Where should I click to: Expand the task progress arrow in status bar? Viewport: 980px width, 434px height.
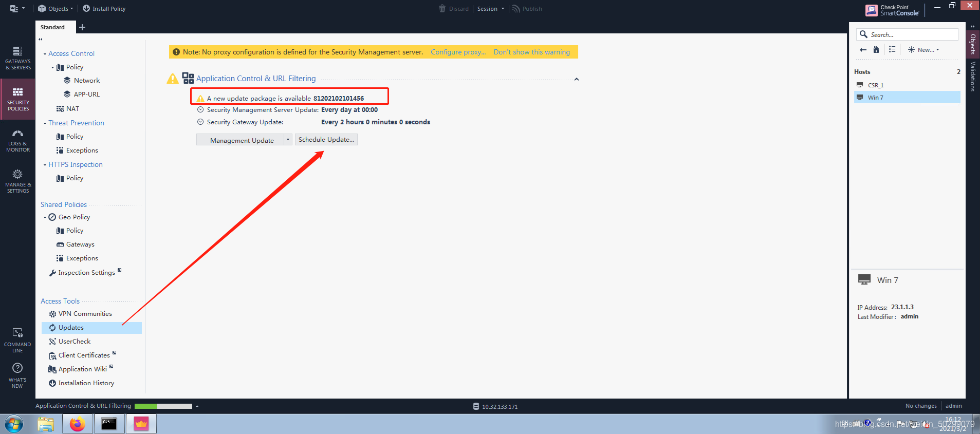[x=197, y=406]
